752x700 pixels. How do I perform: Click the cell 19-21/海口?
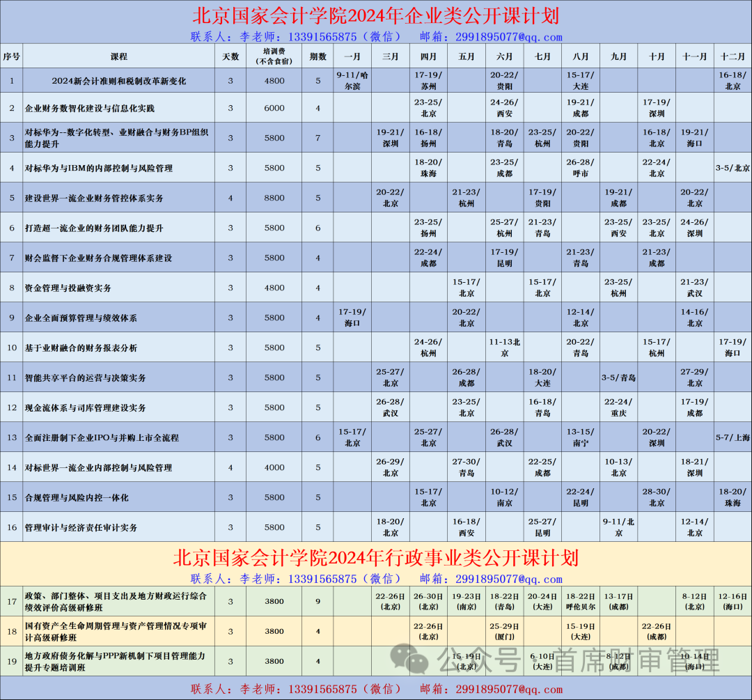tap(694, 138)
